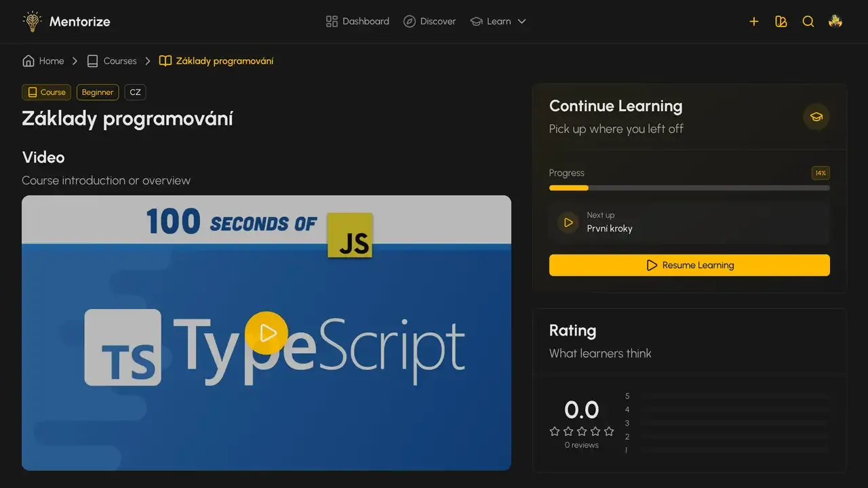Screen dimensions: 868x488
Task: Click the course title Základy programování heading
Action: click(x=127, y=119)
